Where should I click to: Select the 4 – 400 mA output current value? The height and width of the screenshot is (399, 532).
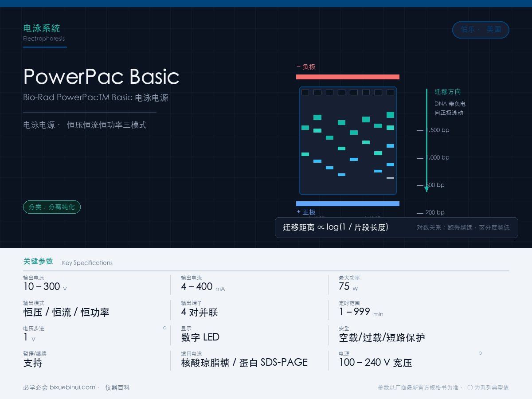pyautogui.click(x=203, y=287)
